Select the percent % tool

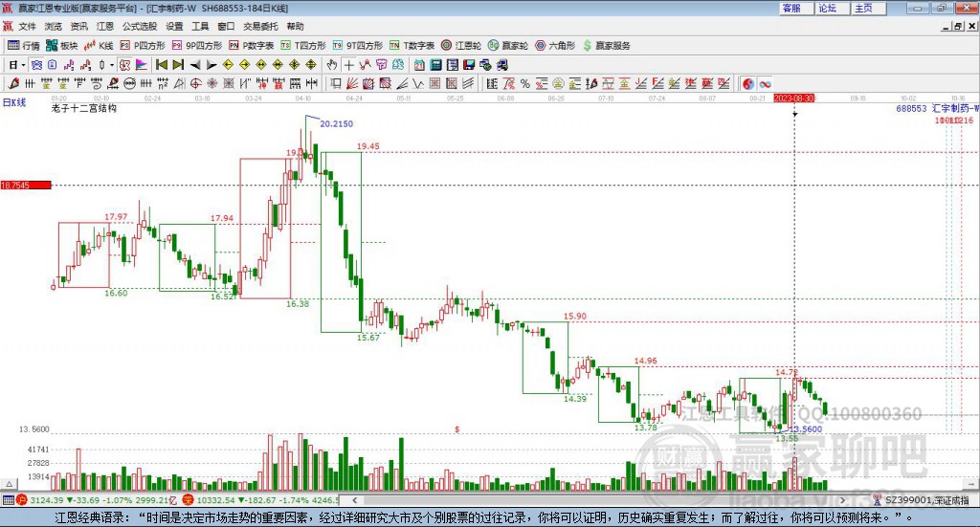tap(525, 83)
